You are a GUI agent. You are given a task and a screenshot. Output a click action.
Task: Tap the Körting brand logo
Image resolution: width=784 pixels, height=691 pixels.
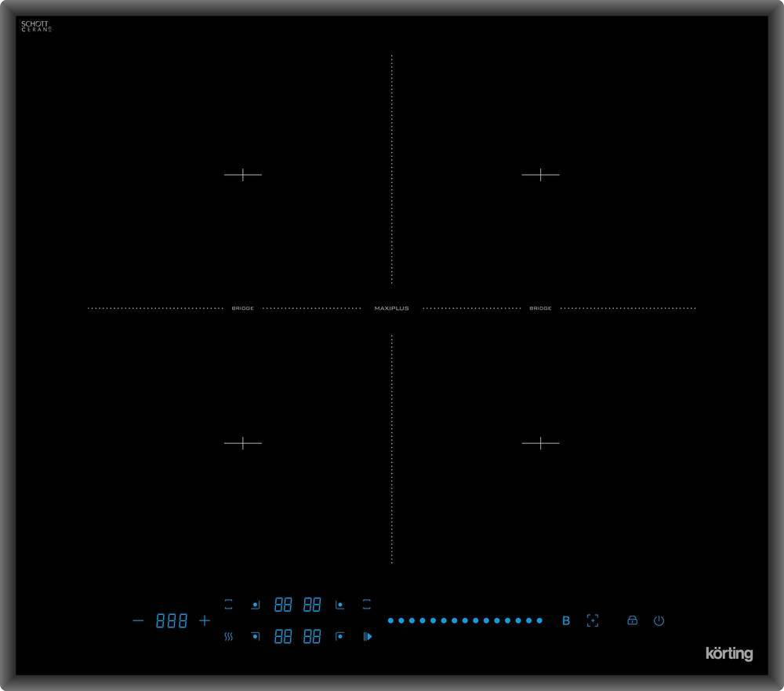click(729, 653)
